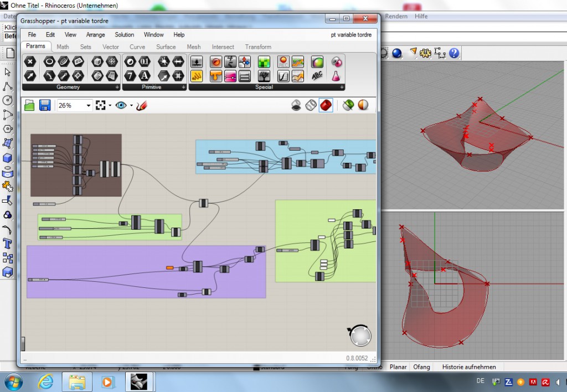Screen dimensions: 567x392
Task: Choose the yellow Panel component icon
Action: coord(197,76)
